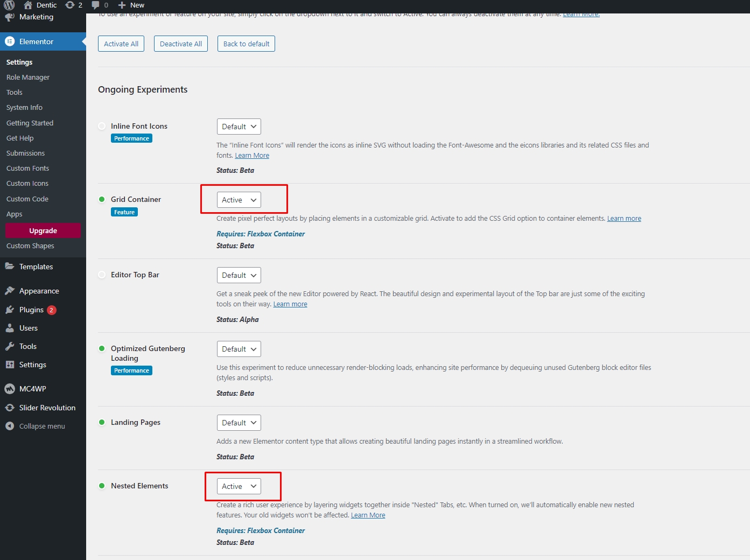The width and height of the screenshot is (750, 560).
Task: Select Custom Fonts in Elementor menu
Action: pyautogui.click(x=27, y=168)
